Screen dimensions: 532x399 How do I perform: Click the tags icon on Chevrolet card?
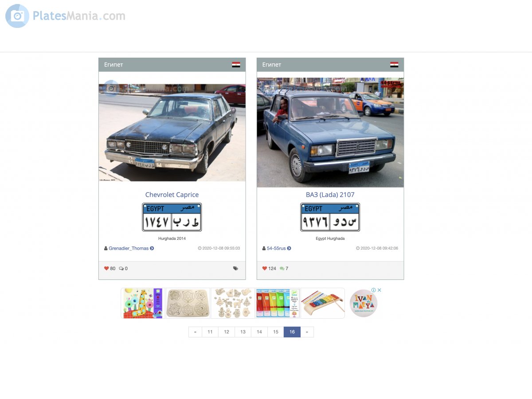coord(235,268)
